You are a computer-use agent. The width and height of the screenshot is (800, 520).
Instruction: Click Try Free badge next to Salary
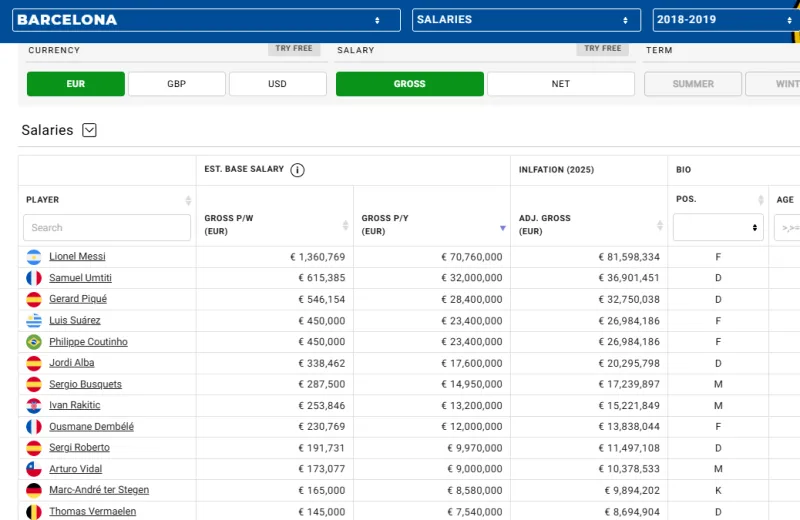click(603, 48)
